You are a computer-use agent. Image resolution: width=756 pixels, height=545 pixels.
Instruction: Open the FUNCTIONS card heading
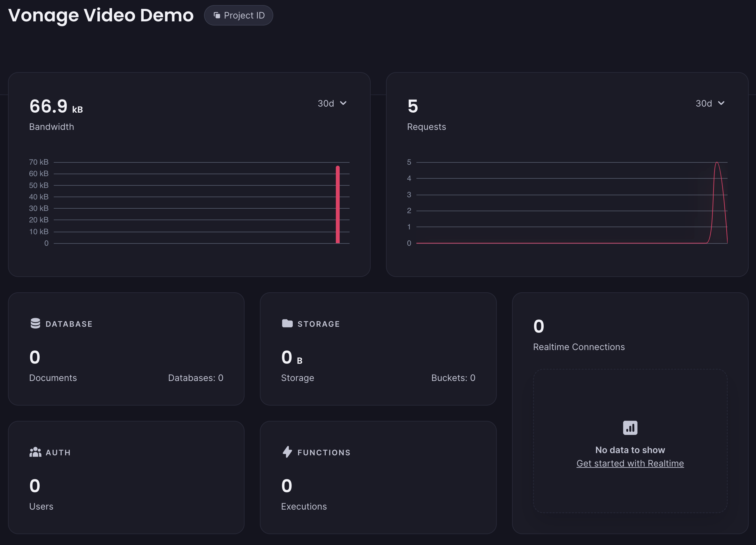click(x=324, y=452)
